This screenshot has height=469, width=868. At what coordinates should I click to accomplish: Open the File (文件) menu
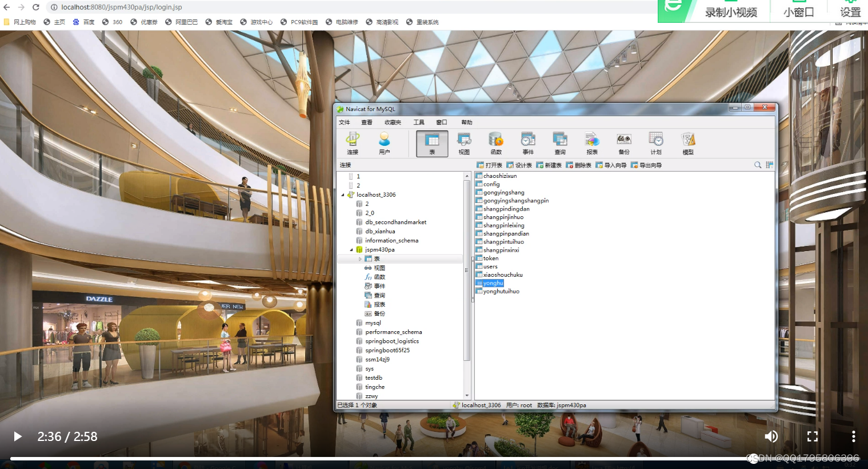coord(345,122)
